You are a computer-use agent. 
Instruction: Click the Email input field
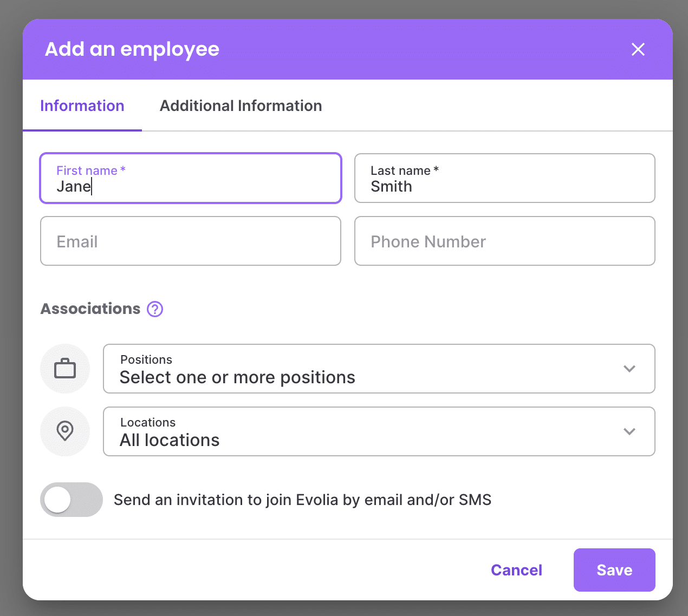(x=190, y=241)
